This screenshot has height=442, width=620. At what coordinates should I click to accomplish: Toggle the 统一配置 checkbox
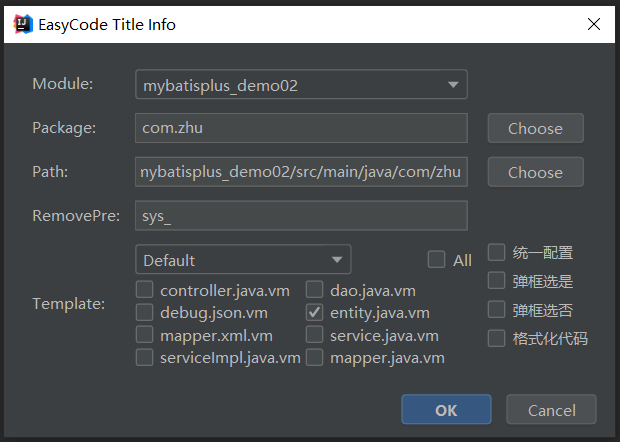point(496,253)
